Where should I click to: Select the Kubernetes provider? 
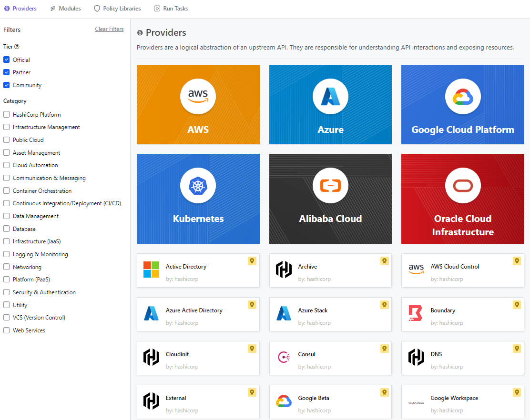click(198, 199)
